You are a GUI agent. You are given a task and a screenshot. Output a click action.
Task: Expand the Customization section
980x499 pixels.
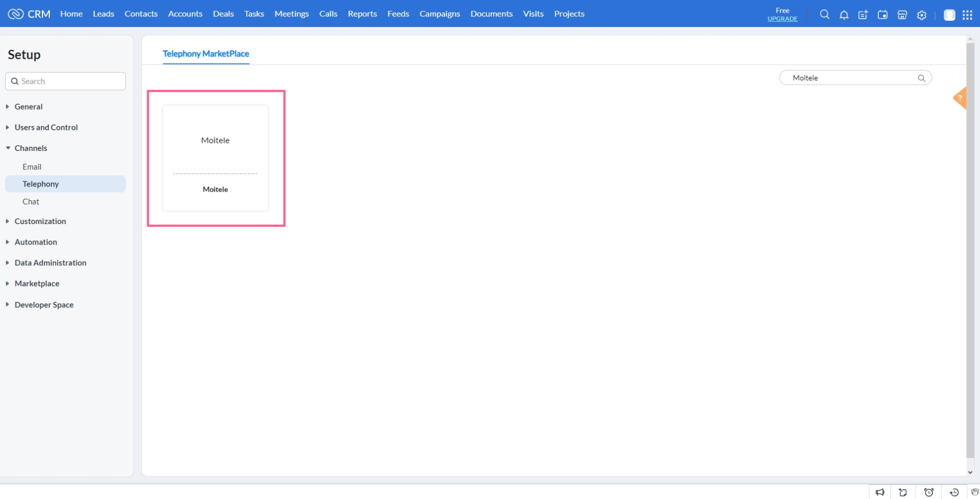pyautogui.click(x=40, y=221)
